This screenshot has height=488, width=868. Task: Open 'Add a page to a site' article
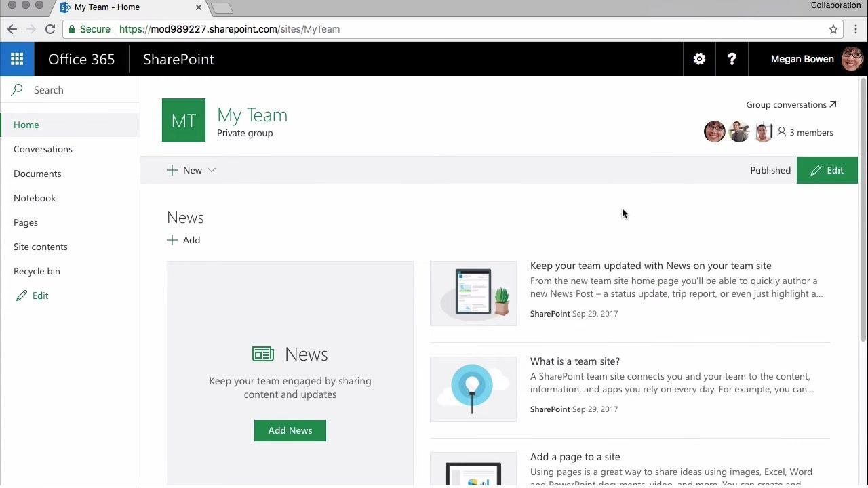point(575,457)
